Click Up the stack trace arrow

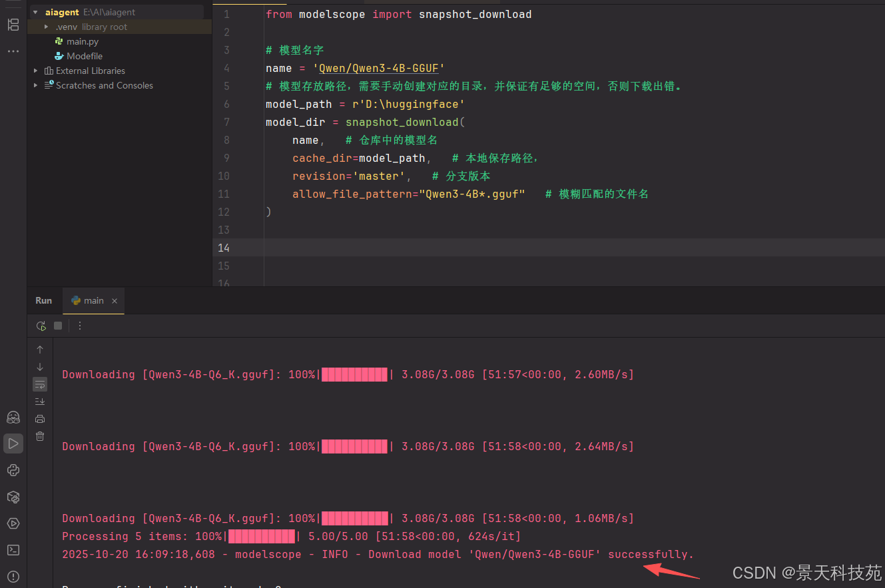click(x=40, y=349)
